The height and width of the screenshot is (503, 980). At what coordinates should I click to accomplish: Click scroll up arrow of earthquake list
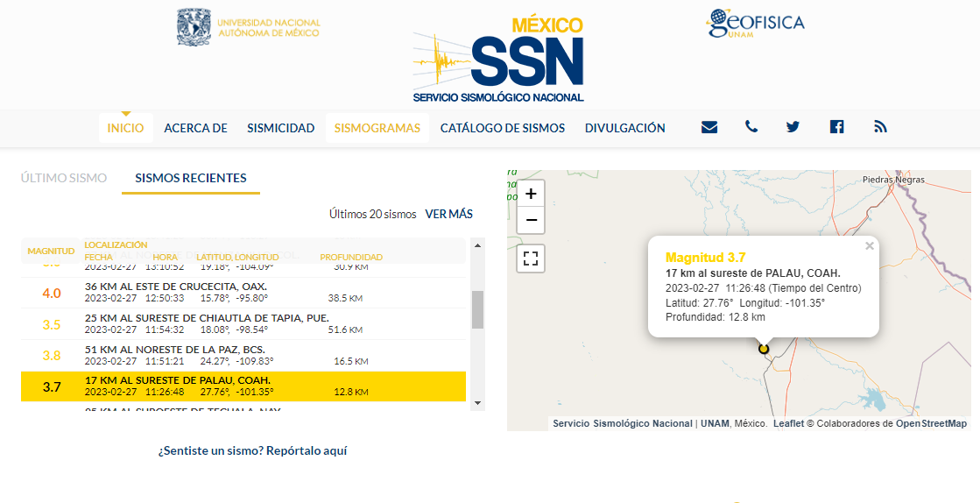point(477,246)
